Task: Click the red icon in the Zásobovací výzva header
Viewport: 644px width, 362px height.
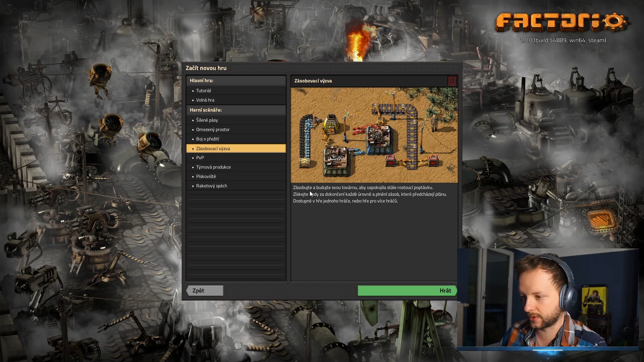Action: tap(452, 81)
